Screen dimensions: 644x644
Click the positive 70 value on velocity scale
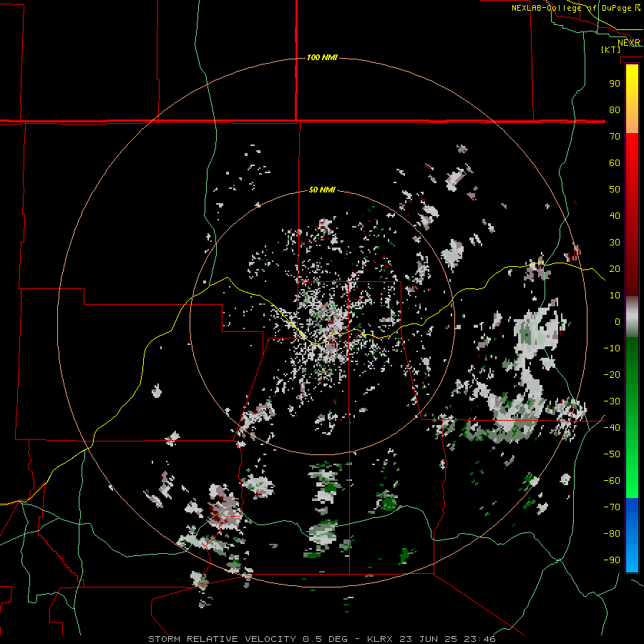coord(615,137)
